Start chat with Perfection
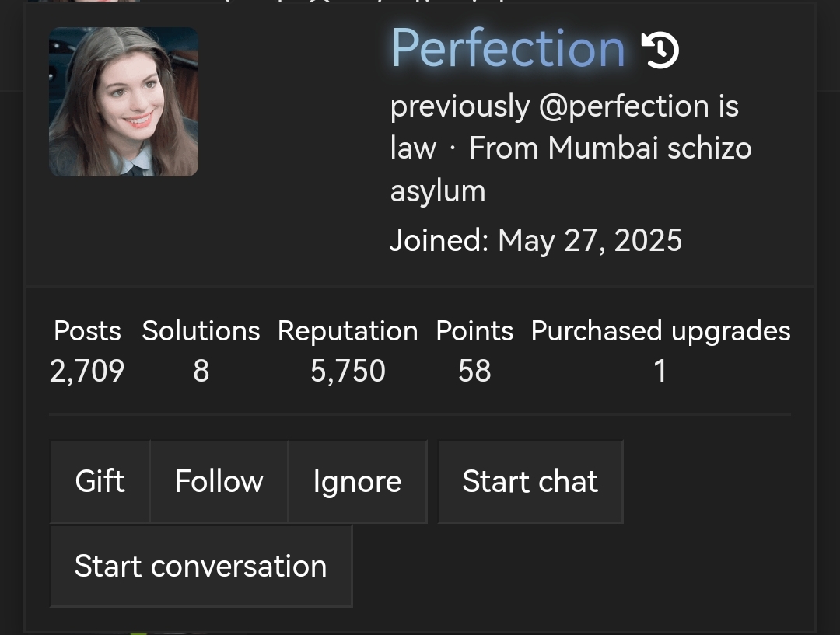 click(530, 481)
